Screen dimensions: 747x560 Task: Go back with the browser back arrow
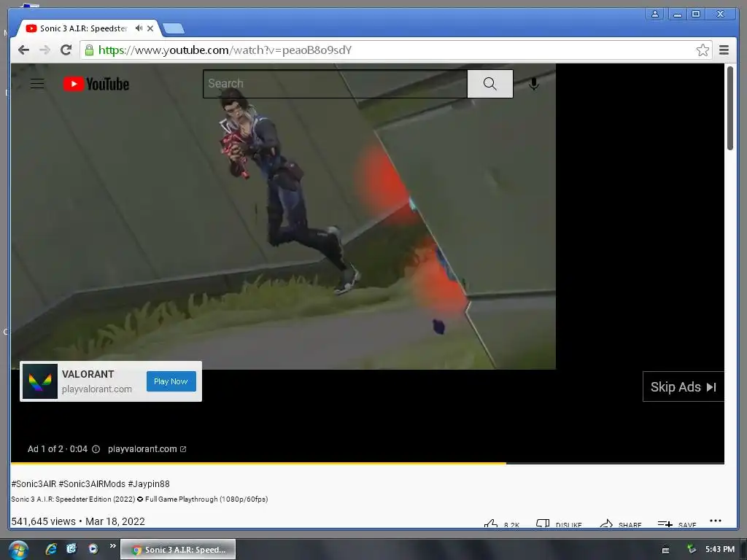24,50
